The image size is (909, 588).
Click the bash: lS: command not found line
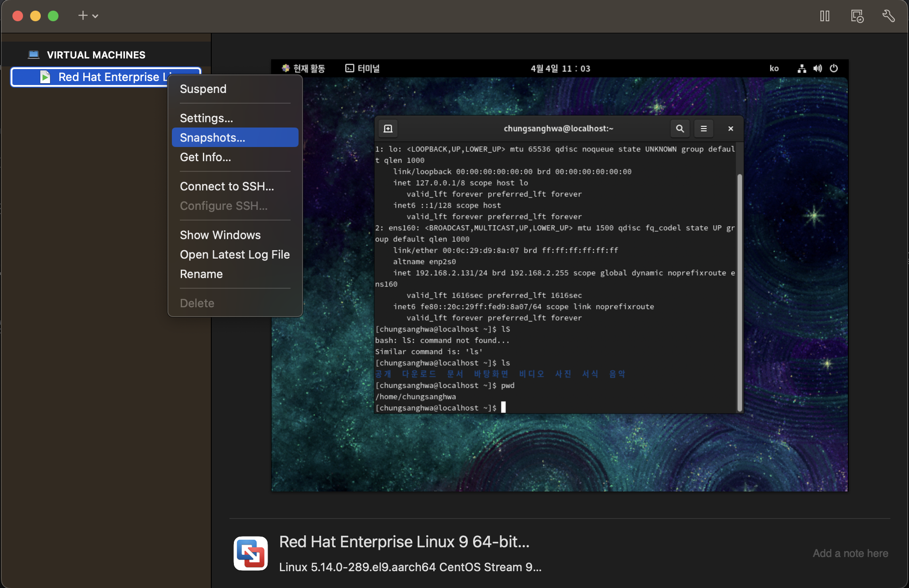[x=442, y=340]
